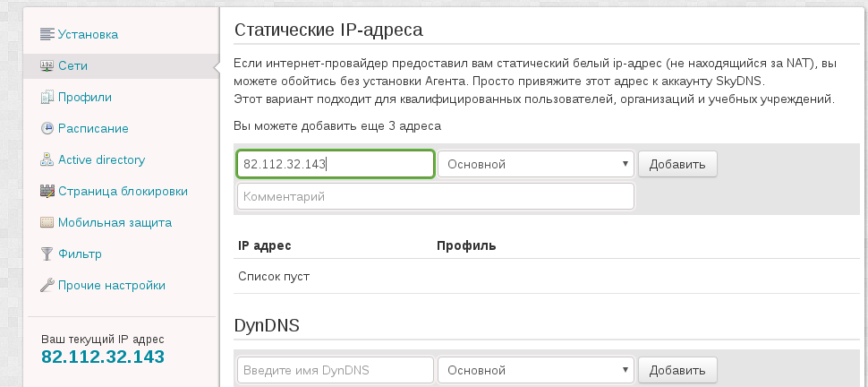The width and height of the screenshot is (868, 387).
Task: Click the Active directory icon
Action: tap(47, 159)
